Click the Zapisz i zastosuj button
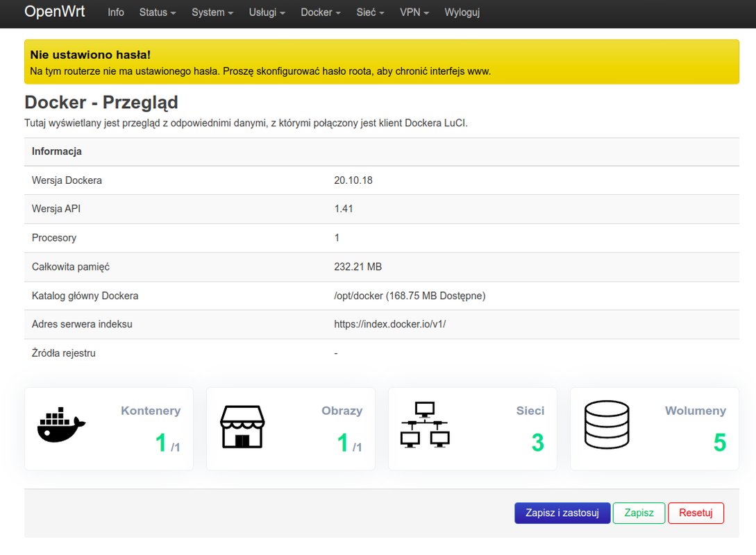The height and width of the screenshot is (555, 756). (562, 513)
